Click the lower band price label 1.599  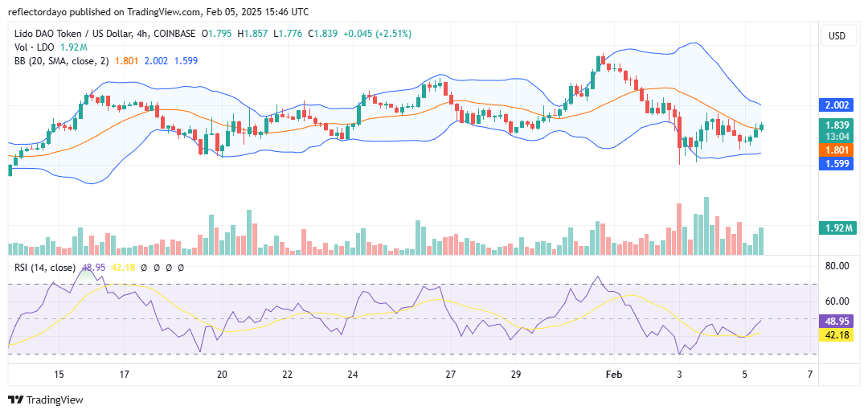(x=837, y=162)
